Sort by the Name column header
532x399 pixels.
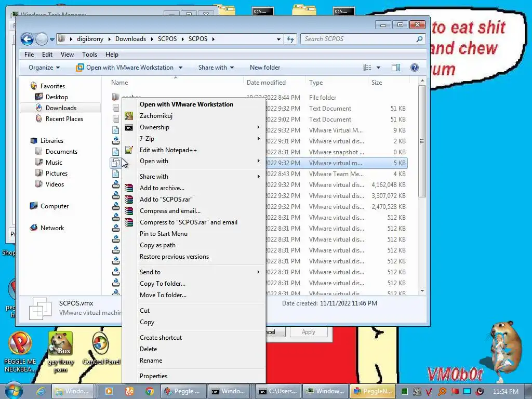pos(176,83)
